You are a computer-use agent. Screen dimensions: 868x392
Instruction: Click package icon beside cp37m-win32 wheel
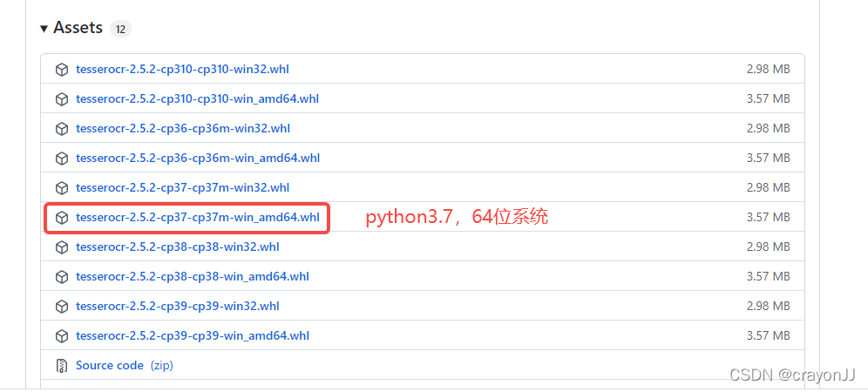click(x=62, y=188)
